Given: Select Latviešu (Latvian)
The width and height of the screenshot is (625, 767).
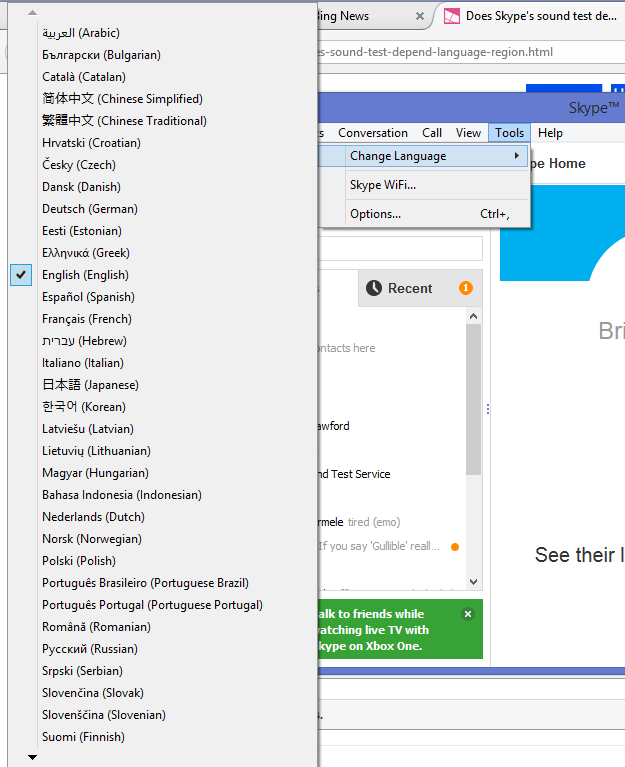Looking at the screenshot, I should point(88,429).
